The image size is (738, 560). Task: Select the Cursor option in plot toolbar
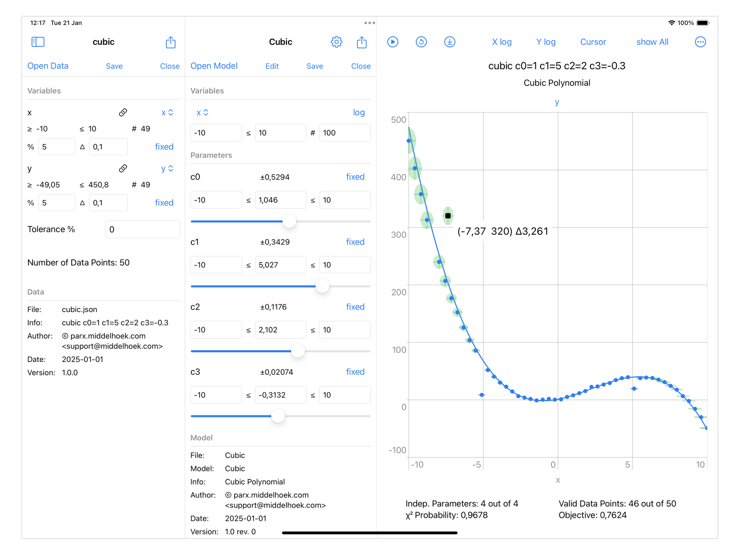[593, 42]
